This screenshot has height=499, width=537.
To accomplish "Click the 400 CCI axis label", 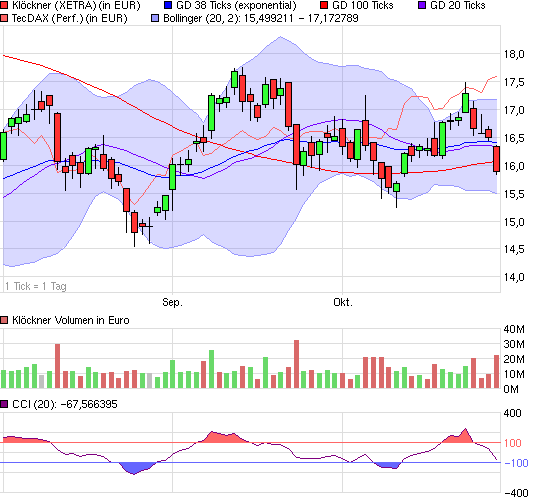I will click(512, 413).
